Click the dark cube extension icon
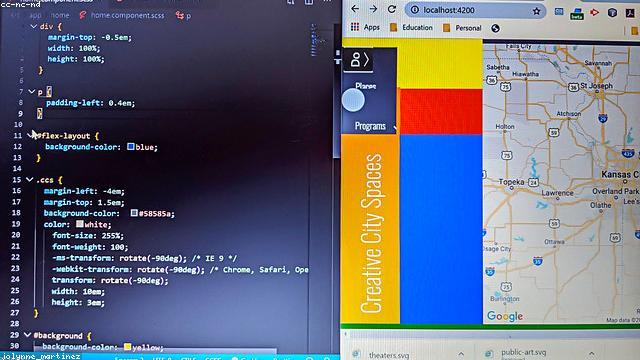The image size is (640, 360). coord(612,12)
